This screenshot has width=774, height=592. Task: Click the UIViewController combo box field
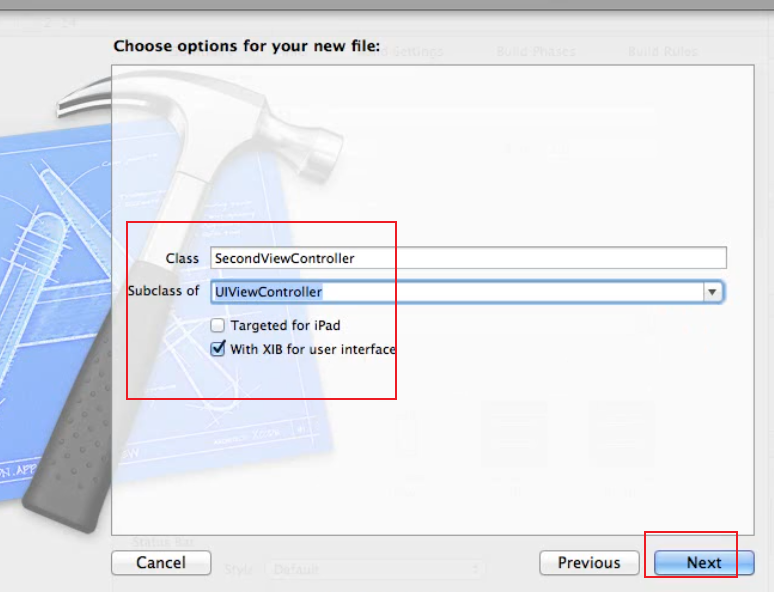467,292
